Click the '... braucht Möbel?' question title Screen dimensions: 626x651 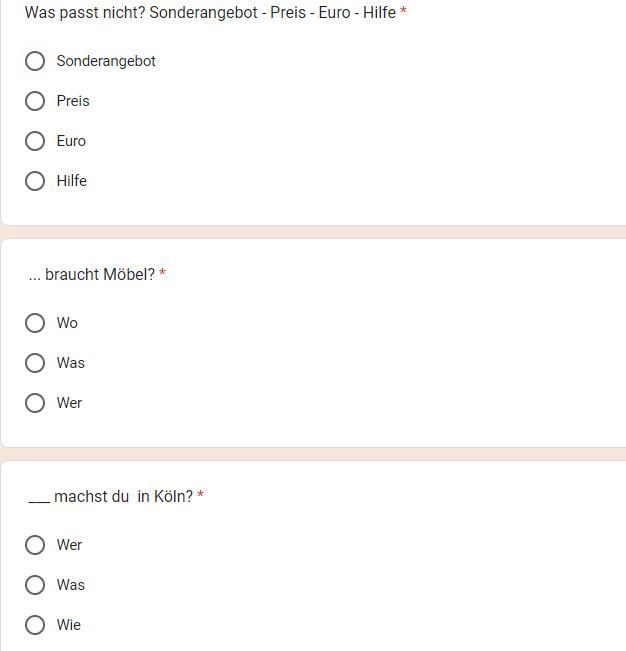click(x=92, y=274)
